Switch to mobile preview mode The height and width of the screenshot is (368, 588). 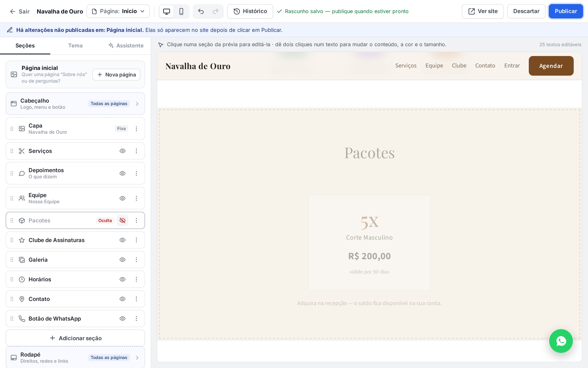coord(181,11)
